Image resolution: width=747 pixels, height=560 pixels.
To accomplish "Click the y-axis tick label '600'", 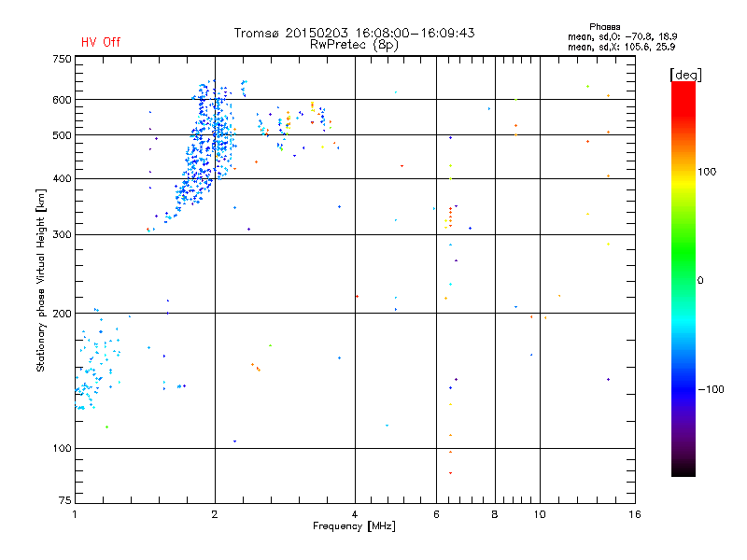I will point(62,100).
